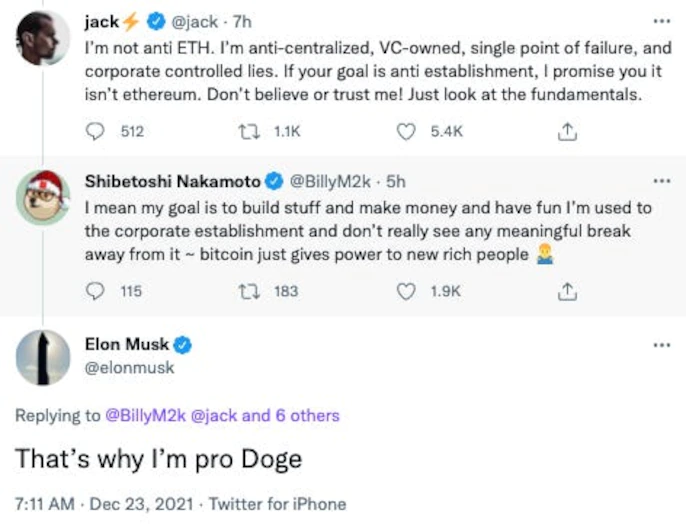686x526 pixels.
Task: Share jack's tweet
Action: [567, 131]
